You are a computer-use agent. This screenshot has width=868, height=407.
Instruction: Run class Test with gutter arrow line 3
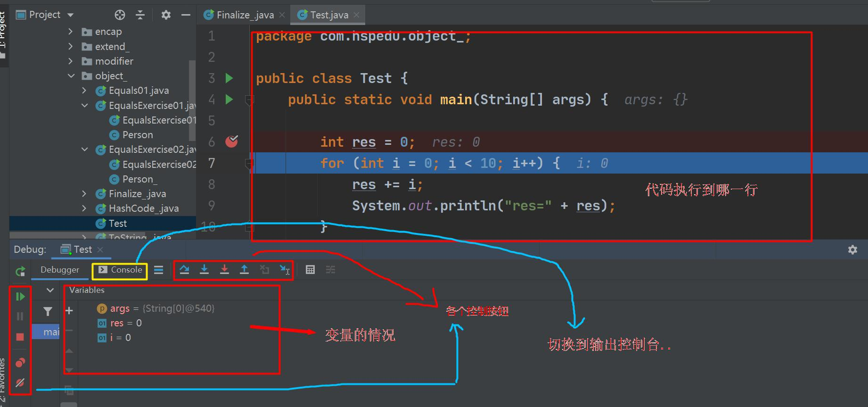(x=229, y=78)
